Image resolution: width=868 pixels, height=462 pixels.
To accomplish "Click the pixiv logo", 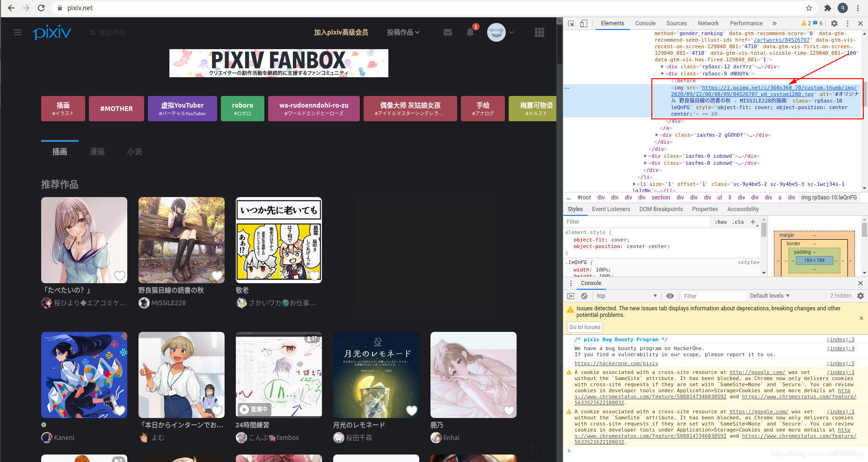I will [52, 32].
